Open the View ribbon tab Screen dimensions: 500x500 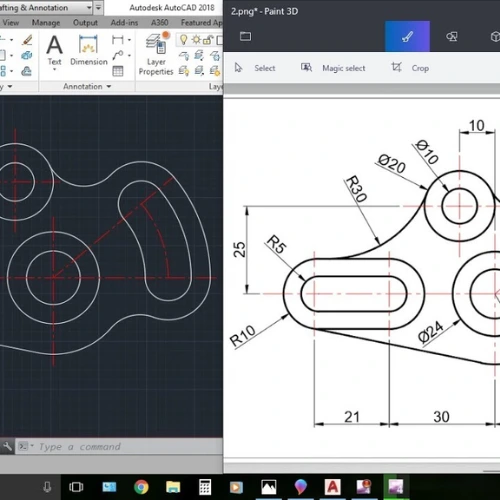[11, 23]
